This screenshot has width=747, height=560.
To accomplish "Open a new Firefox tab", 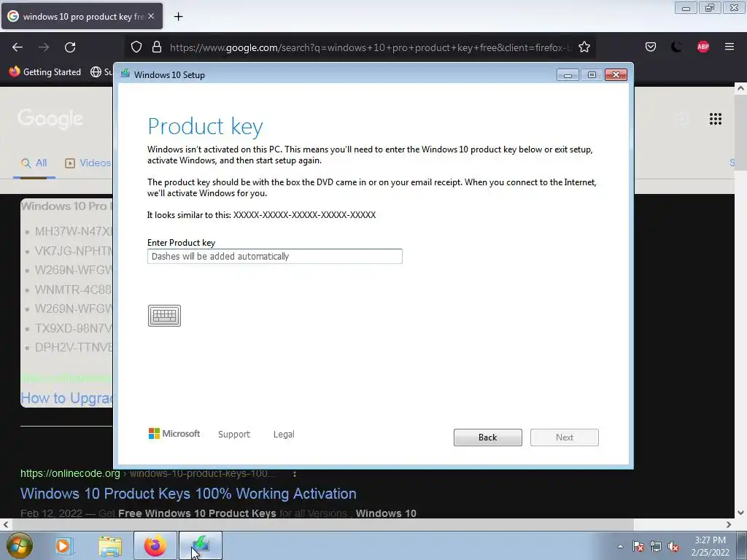I will 178,17.
